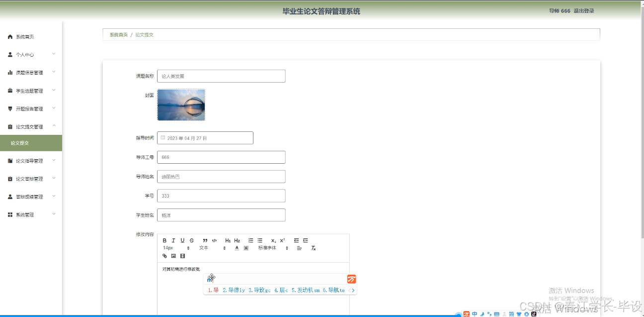Apply strikethrough formatting
Screen dimensions: 644x317
pos(191,240)
